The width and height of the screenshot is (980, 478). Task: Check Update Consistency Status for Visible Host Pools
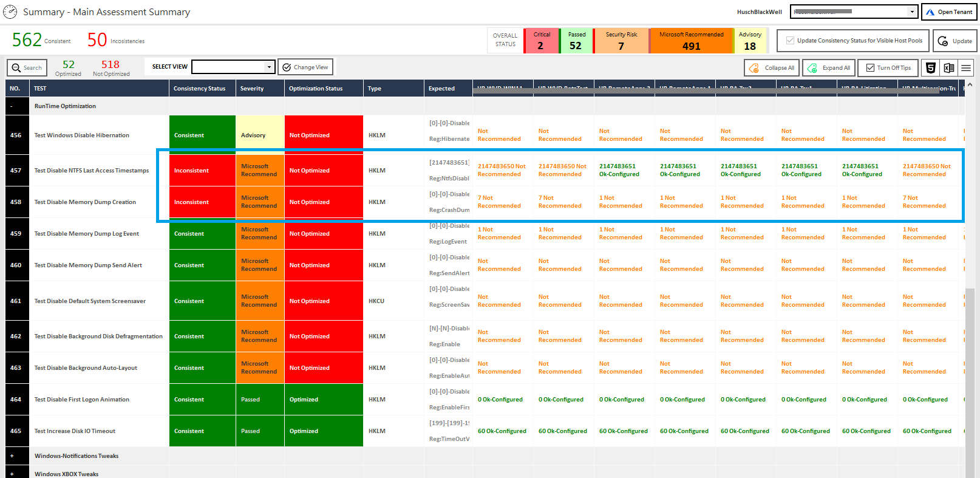tap(790, 41)
